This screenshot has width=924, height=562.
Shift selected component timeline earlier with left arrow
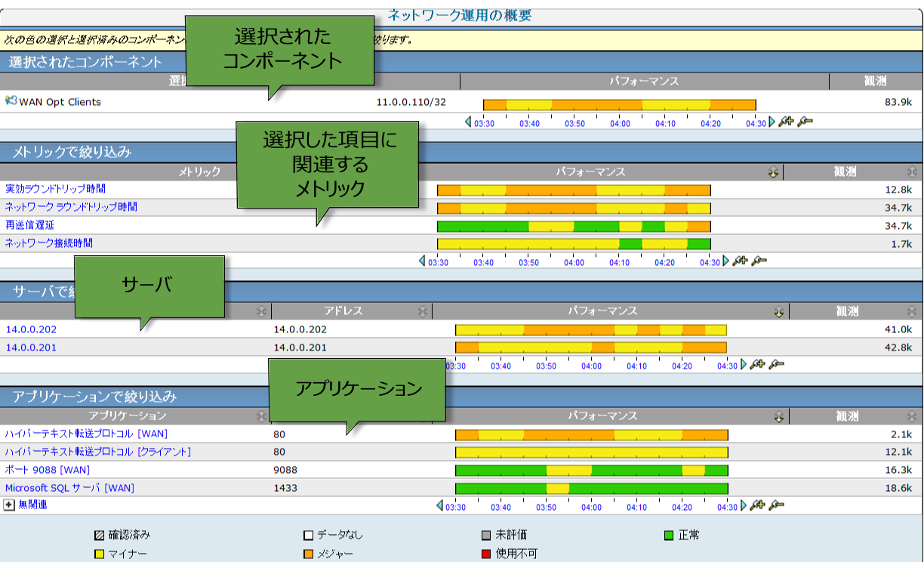point(468,122)
